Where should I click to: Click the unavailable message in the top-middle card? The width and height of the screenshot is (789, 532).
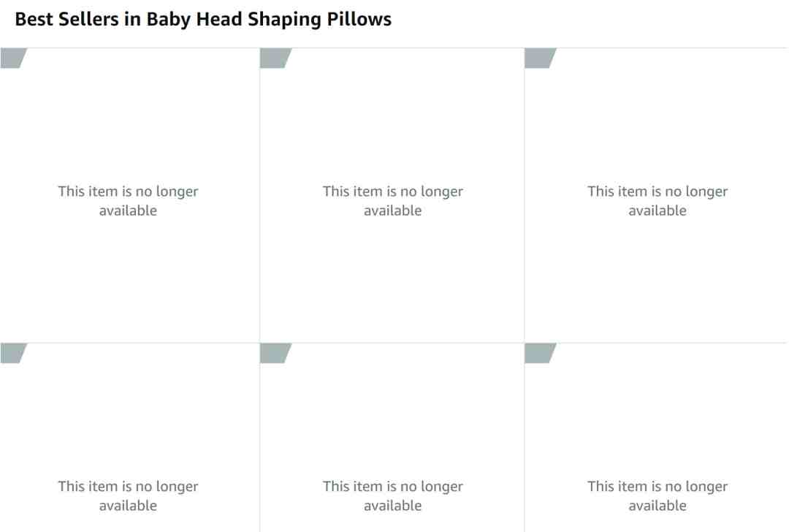click(x=393, y=201)
